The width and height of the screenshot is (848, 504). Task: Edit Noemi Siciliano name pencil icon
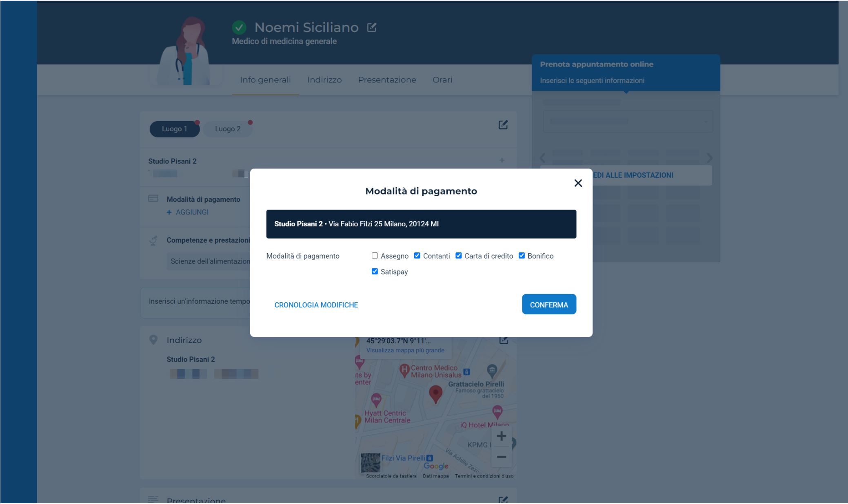[371, 27]
